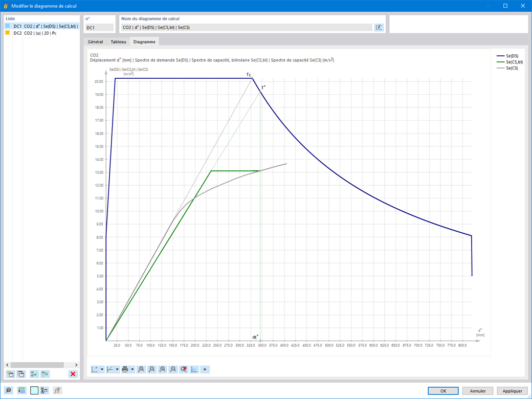Click 'Nom du diagramme de calcul' label
The height and width of the screenshot is (399, 532).
(150, 18)
